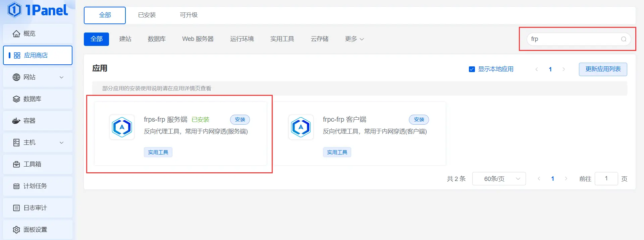
Task: Open 面板设置 in the sidebar
Action: pyautogui.click(x=38, y=230)
